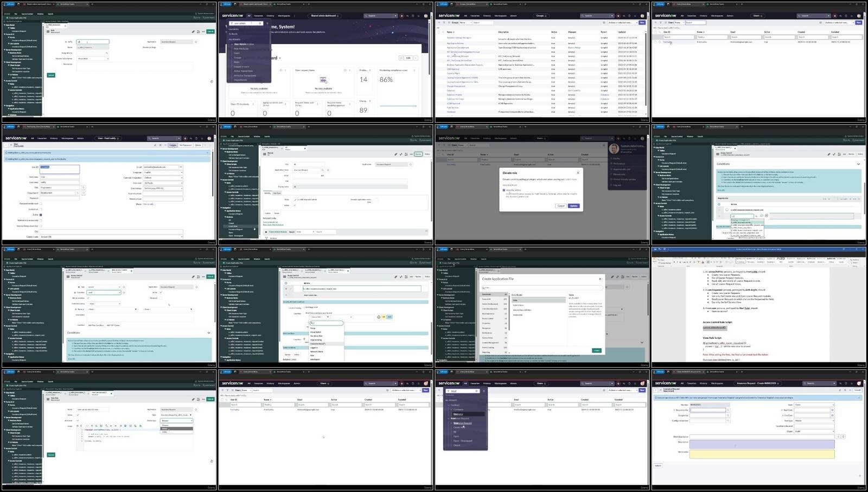Viewport: 868px width, 492px height.
Task: Close the Create Application File dialog
Action: (x=600, y=279)
